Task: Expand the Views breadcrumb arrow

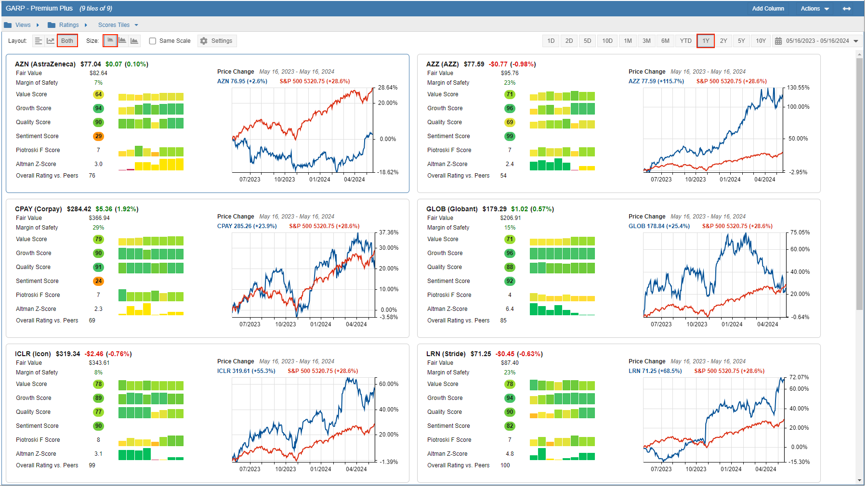Action: 38,25
